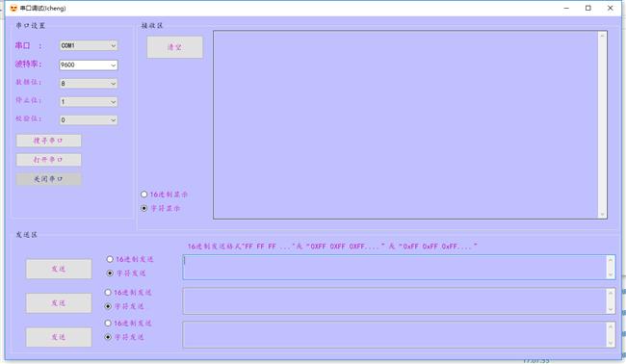The height and width of the screenshot is (364, 626).
Task: Click the app icon in title bar
Action: coord(13,8)
